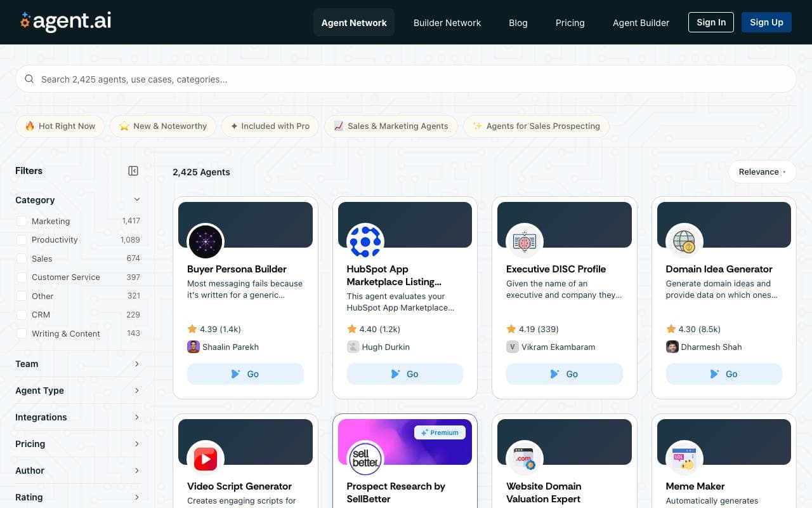Check the Writing & Content category filter
This screenshot has height=508, width=812.
[22, 333]
